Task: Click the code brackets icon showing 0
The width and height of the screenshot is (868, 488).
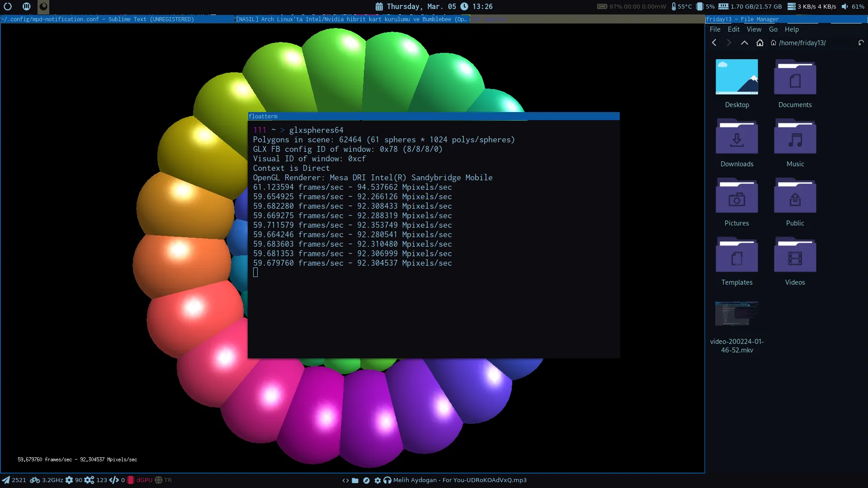Action: [x=114, y=480]
